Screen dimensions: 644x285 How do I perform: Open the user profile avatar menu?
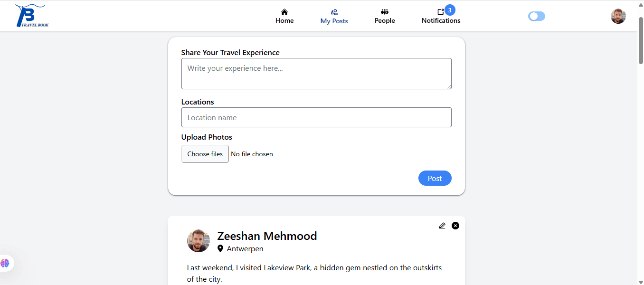618,16
